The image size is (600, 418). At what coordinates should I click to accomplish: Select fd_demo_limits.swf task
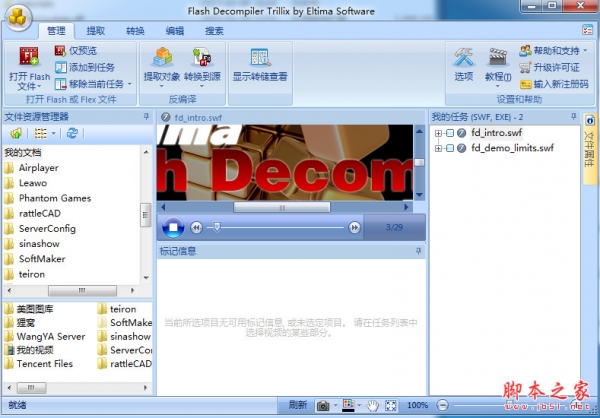click(x=512, y=148)
